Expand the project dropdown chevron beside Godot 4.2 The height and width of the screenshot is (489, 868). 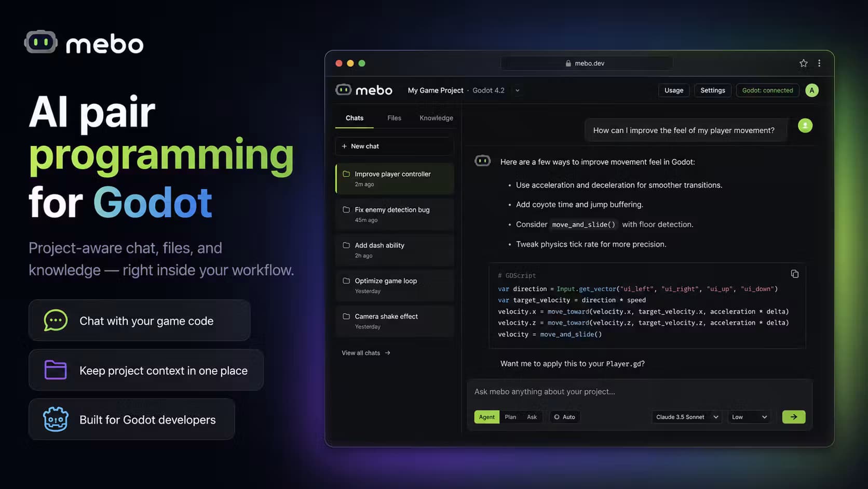click(518, 90)
